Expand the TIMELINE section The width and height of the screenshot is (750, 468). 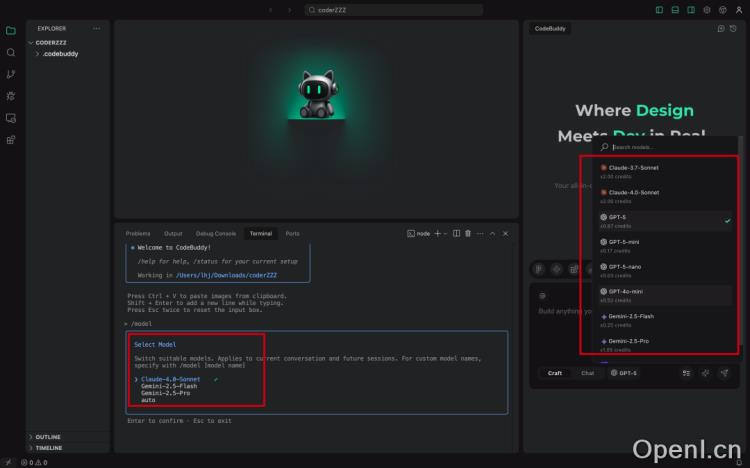pyautogui.click(x=49, y=448)
